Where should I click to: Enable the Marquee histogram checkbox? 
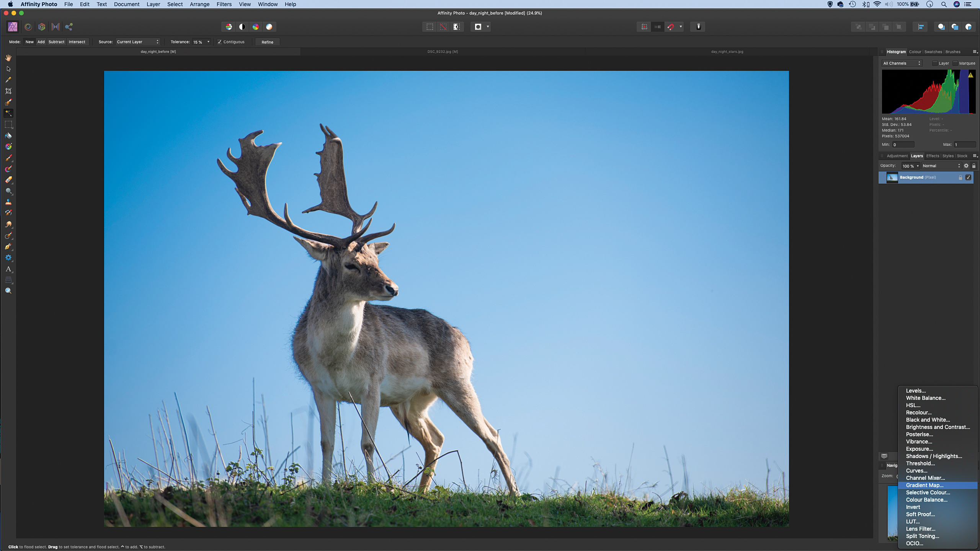[x=955, y=64]
